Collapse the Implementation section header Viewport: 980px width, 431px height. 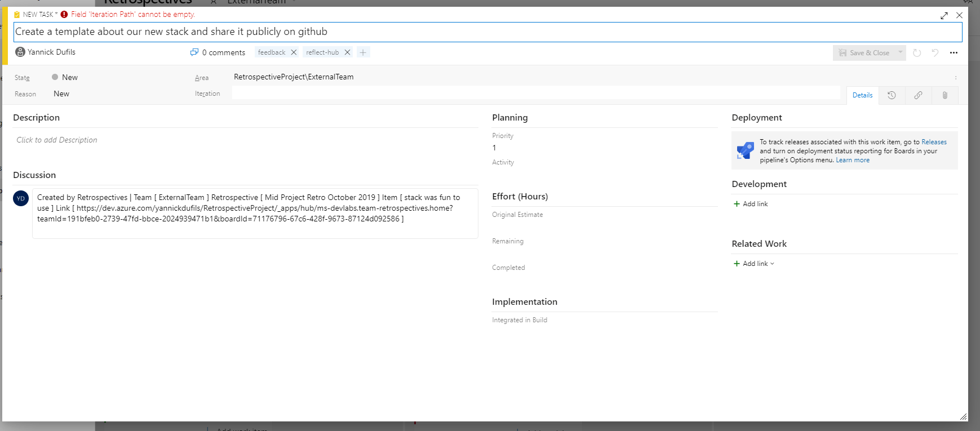(525, 302)
